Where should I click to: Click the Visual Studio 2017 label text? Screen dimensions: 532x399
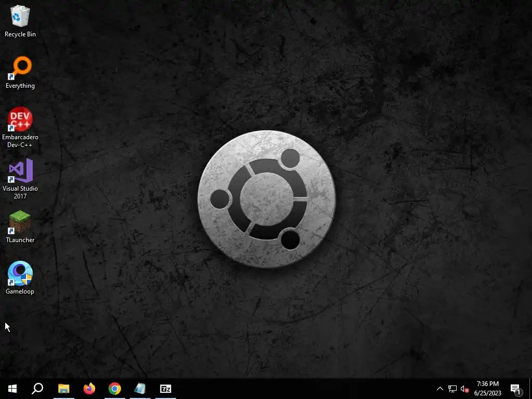(20, 192)
